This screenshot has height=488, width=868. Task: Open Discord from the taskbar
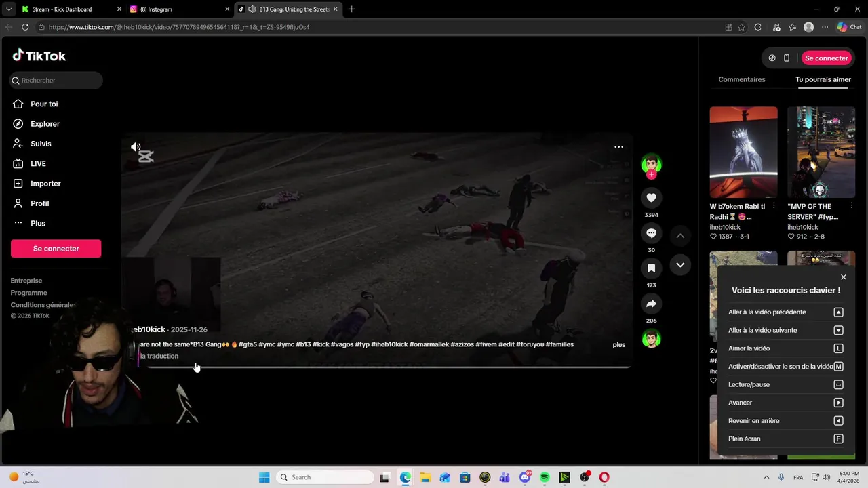525,477
